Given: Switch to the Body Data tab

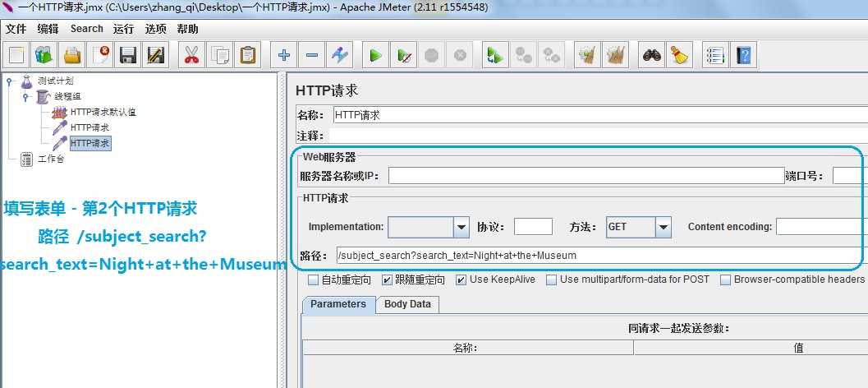Looking at the screenshot, I should (x=407, y=304).
